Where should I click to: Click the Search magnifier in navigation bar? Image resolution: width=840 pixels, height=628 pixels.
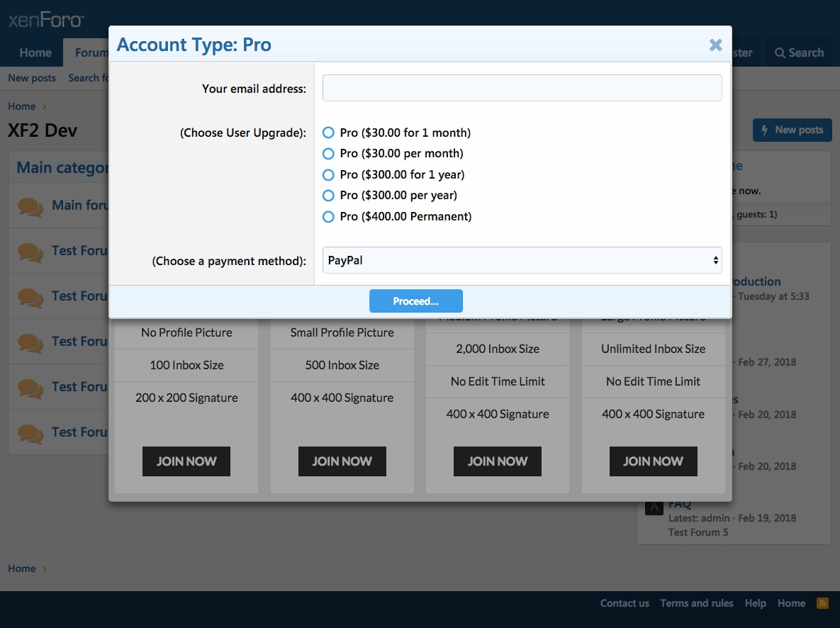click(780, 53)
